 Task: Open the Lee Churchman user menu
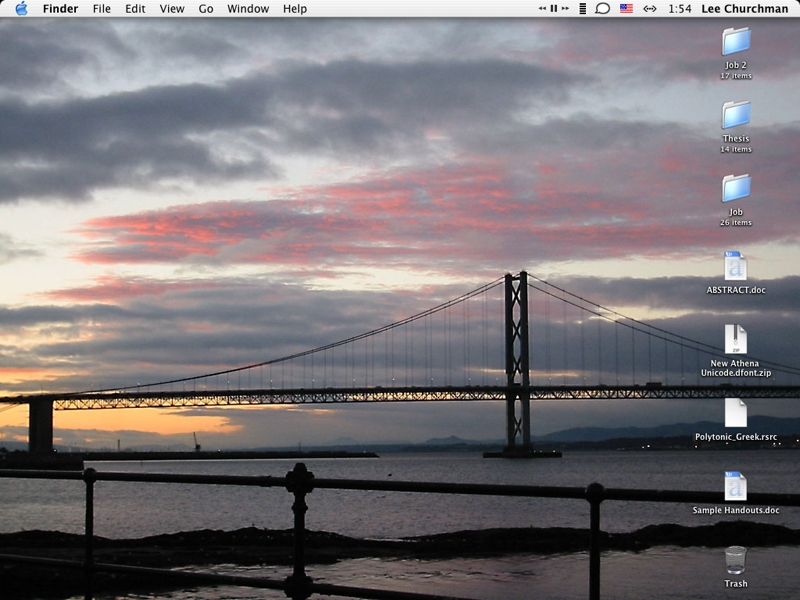coord(743,9)
